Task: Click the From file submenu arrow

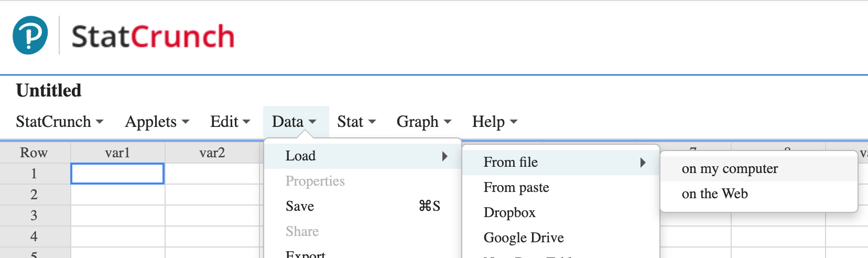Action: 643,162
